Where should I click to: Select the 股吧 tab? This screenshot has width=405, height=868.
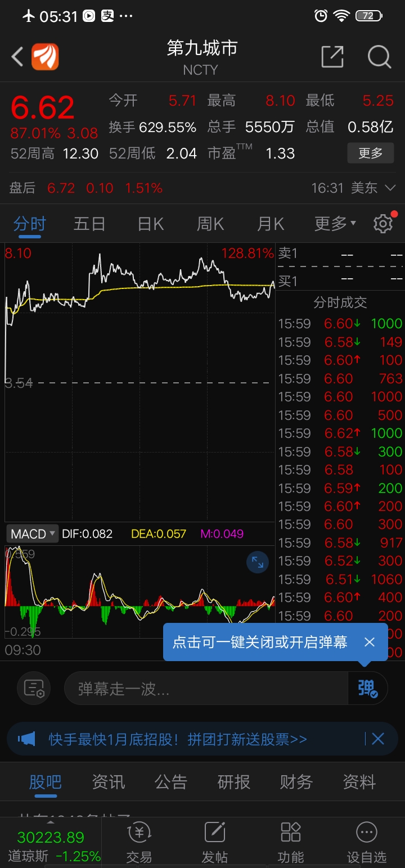coord(45,782)
